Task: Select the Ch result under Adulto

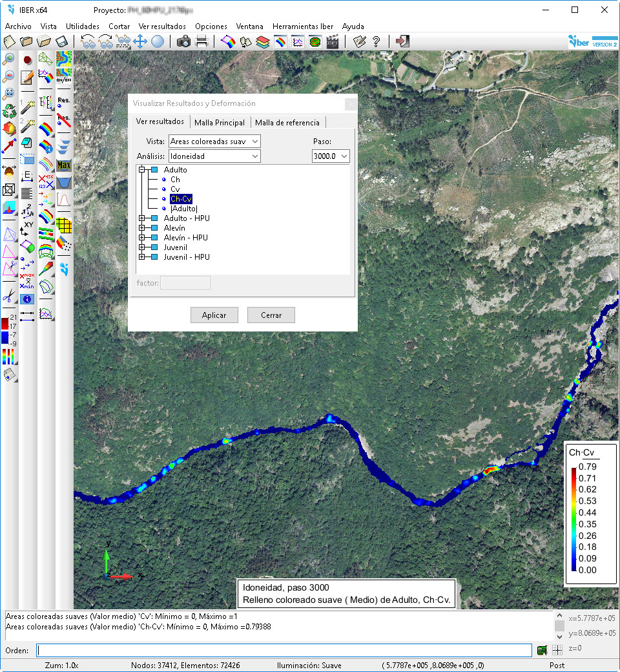Action: tap(175, 180)
